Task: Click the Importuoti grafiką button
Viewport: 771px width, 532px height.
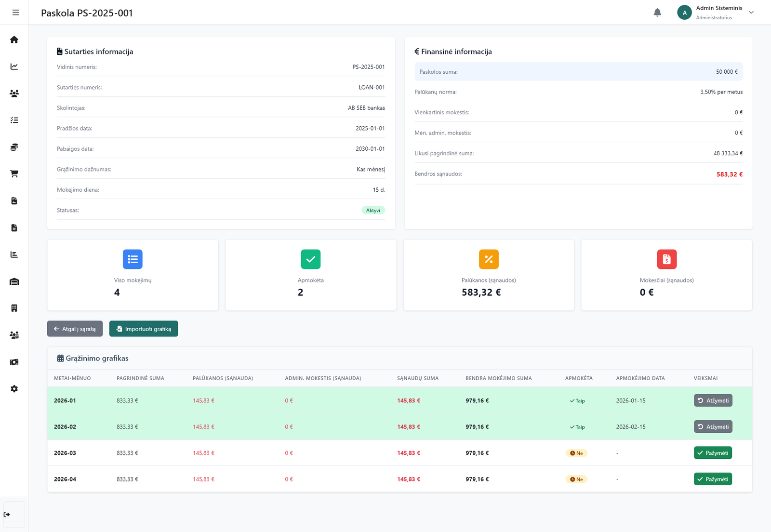Action: click(x=144, y=329)
